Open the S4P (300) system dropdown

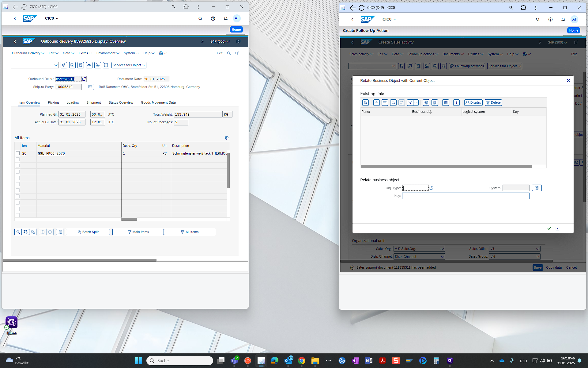coord(220,41)
